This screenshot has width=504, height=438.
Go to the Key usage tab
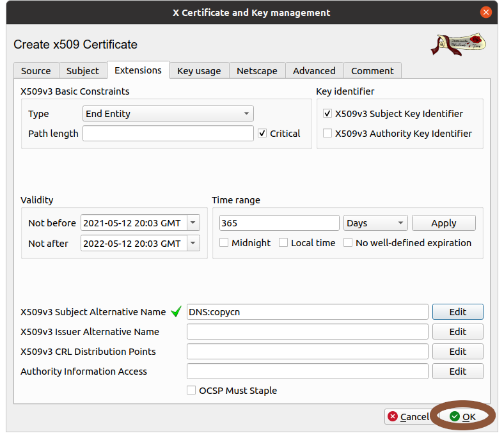(x=200, y=71)
